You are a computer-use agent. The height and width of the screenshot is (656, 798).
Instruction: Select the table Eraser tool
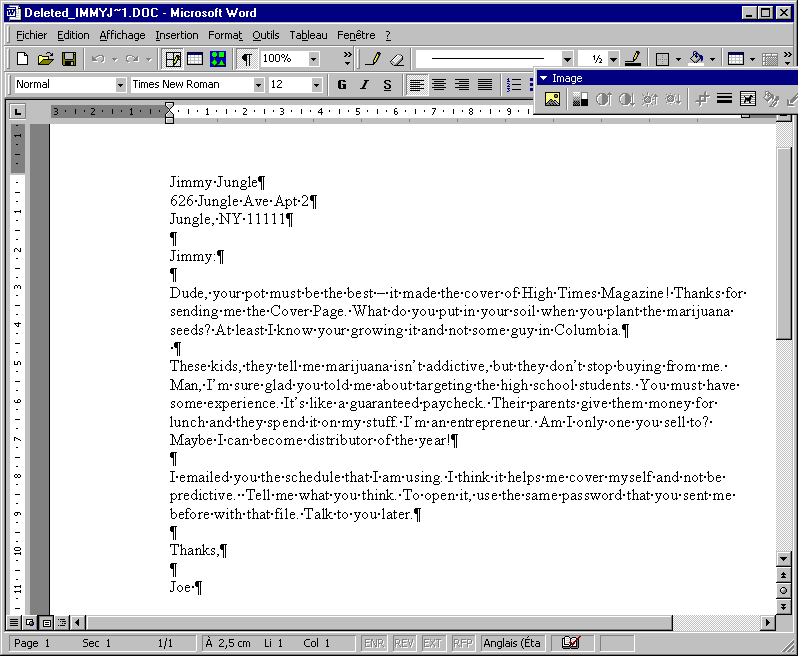pos(396,59)
